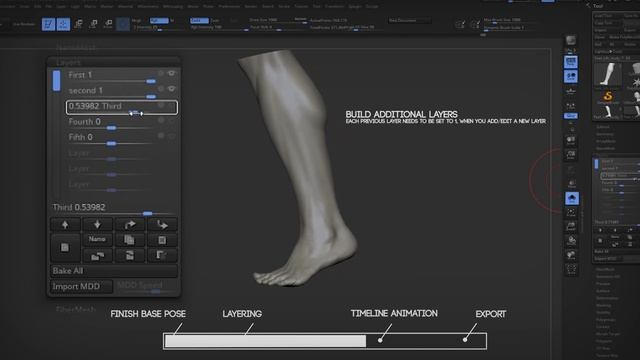The width and height of the screenshot is (640, 360).
Task: Click the duplicate layer icon
Action: [x=129, y=240]
